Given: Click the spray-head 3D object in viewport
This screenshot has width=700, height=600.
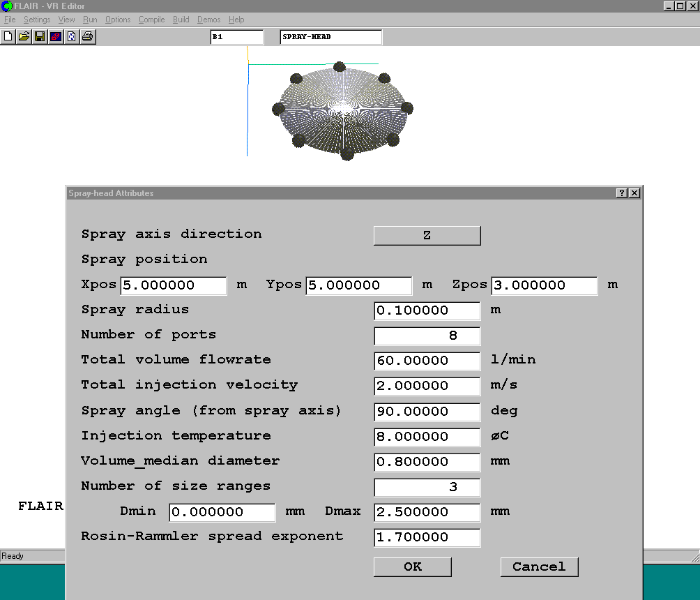Looking at the screenshot, I should pos(343,110).
